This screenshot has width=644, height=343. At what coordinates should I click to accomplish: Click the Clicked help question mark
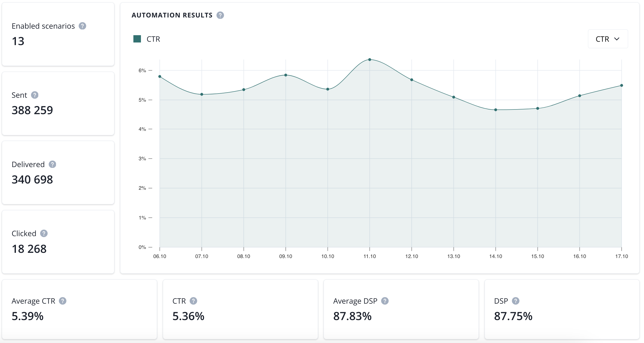point(44,234)
